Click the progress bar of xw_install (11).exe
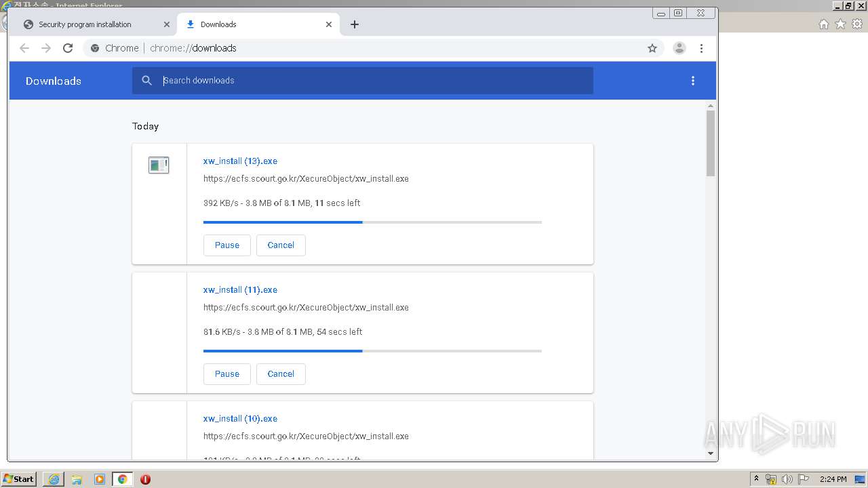 point(372,351)
